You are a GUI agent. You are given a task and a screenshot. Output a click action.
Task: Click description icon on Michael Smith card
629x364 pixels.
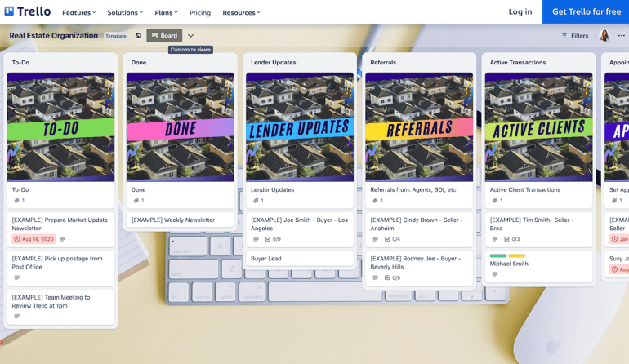494,275
